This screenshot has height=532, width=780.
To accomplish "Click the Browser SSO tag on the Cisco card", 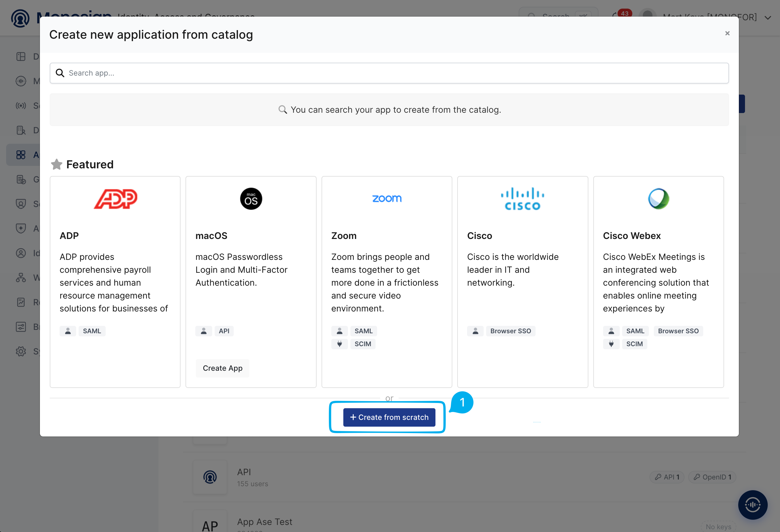I will (510, 331).
